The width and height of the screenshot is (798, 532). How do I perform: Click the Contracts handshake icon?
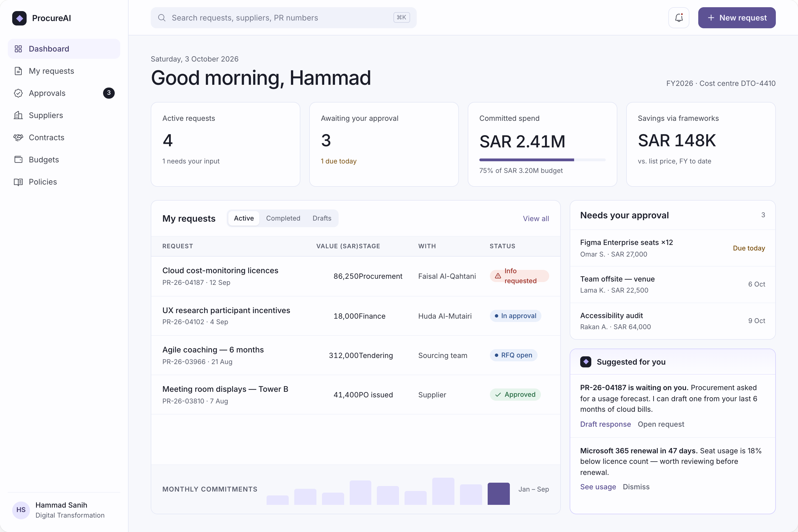point(18,137)
